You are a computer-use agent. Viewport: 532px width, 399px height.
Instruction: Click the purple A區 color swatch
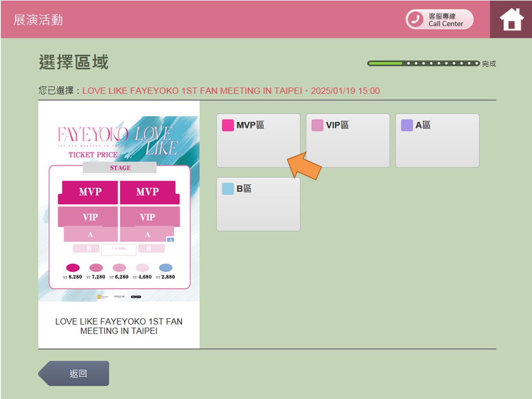tap(407, 125)
